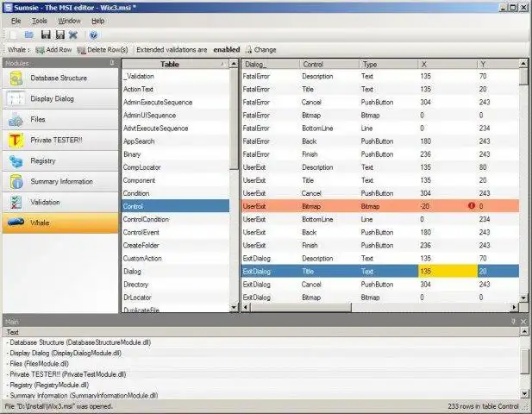Image resolution: width=532 pixels, height=414 pixels.
Task: Open the Private TESTER!! module
Action: click(x=60, y=140)
